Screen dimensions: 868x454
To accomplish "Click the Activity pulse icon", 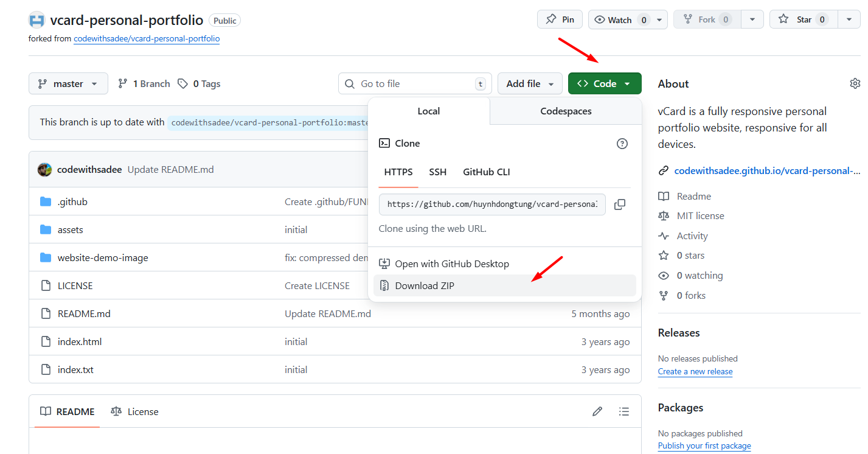I will 664,236.
